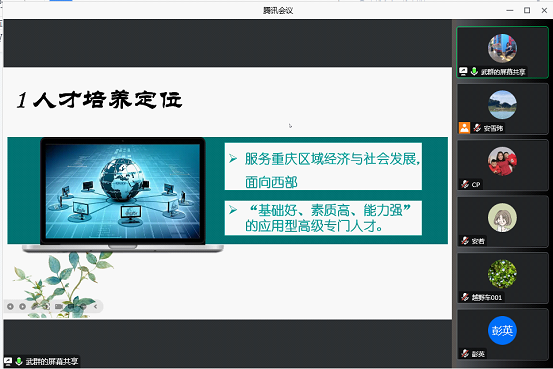Click the green plant avatar thumbnail
The width and height of the screenshot is (553, 369).
point(502,274)
